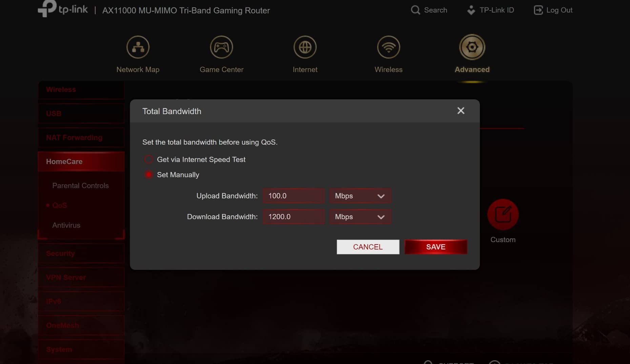
Task: Open the System sidebar section
Action: click(81, 350)
